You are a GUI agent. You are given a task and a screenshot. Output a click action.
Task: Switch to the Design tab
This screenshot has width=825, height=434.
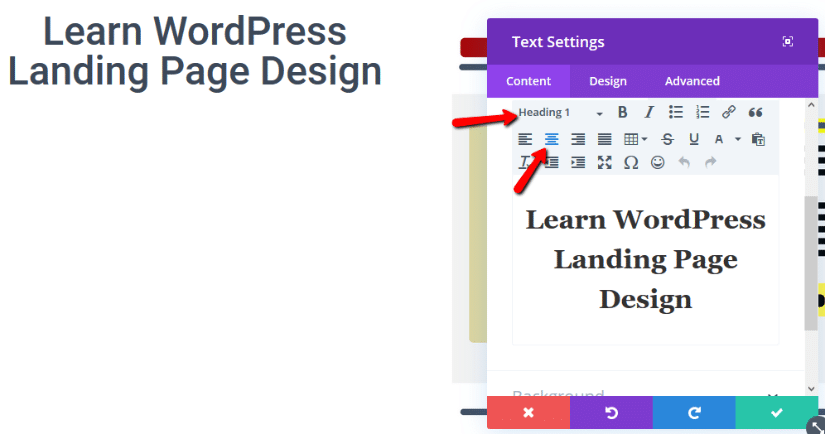608,81
